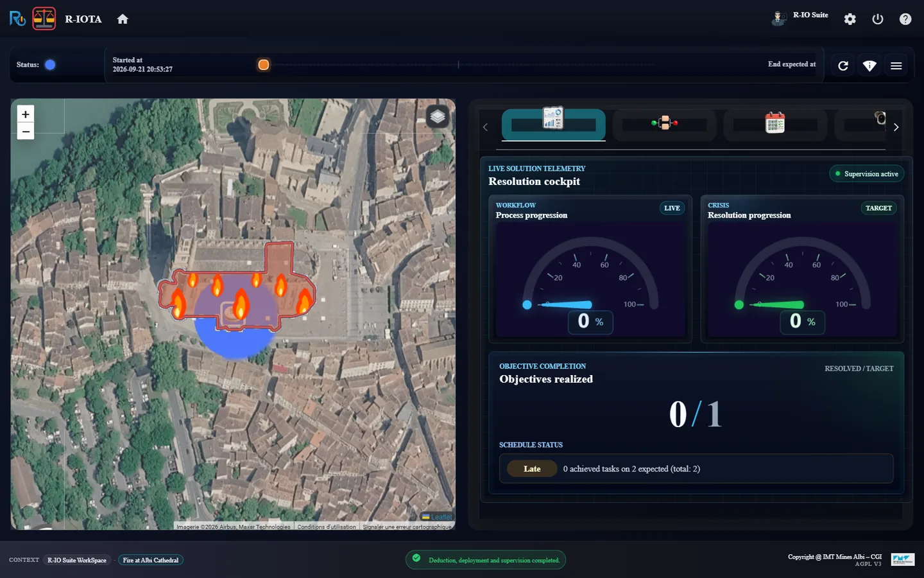The image size is (924, 578).
Task: Open the hamburger menu icon
Action: [896, 66]
